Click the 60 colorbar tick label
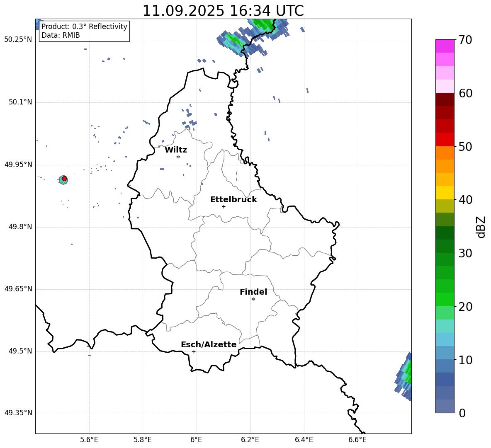 [x=465, y=93]
